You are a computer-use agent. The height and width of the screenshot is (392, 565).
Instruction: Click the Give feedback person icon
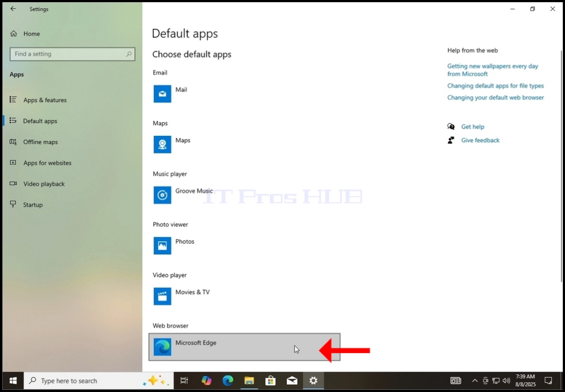pyautogui.click(x=451, y=140)
